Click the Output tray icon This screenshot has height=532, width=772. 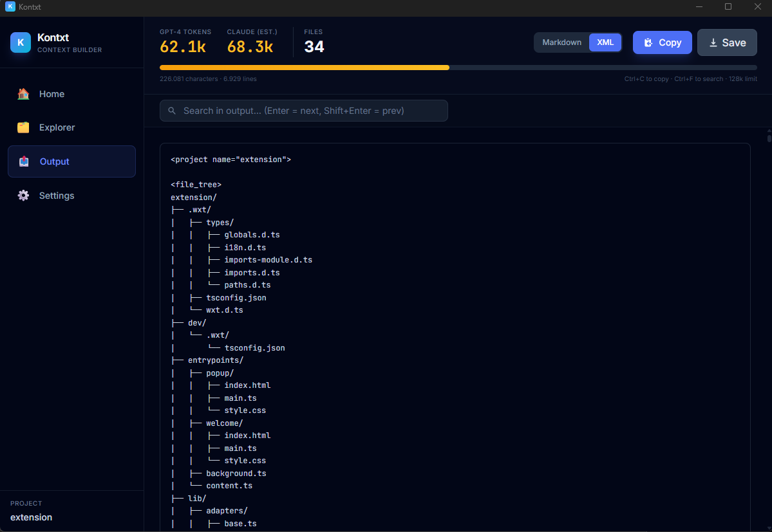24,161
